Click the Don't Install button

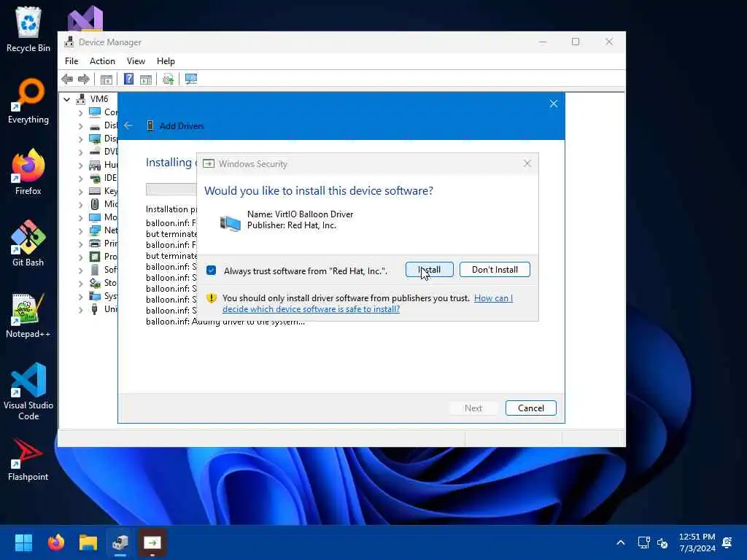pos(495,270)
